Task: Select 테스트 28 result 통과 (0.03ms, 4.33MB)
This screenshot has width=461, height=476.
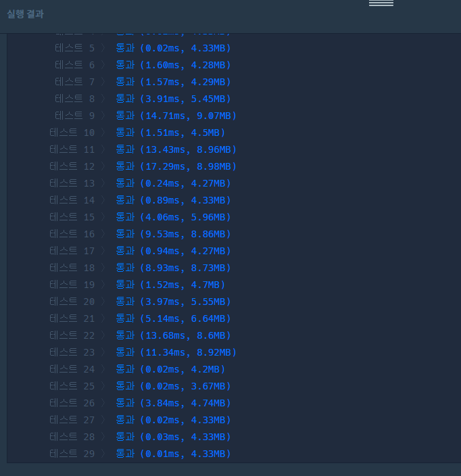Action: (x=173, y=437)
